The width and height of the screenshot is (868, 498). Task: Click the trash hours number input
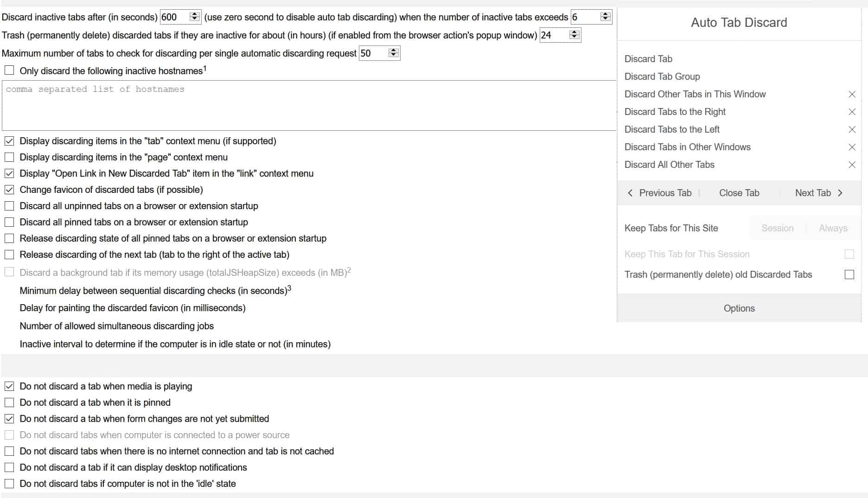pyautogui.click(x=560, y=35)
